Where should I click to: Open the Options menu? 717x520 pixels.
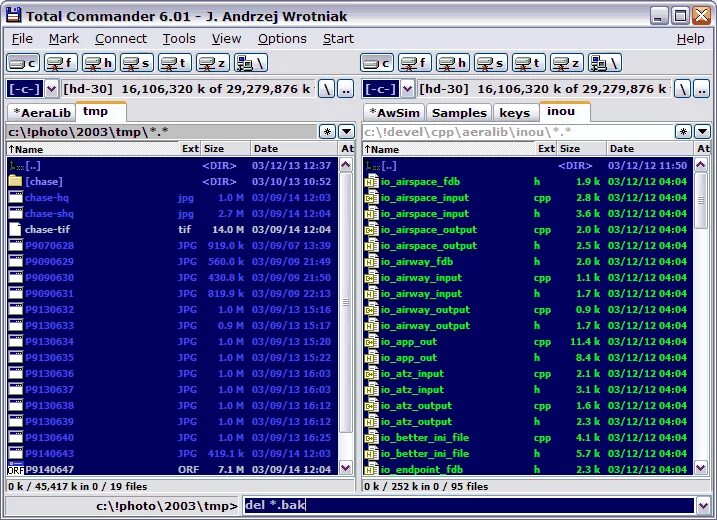[282, 39]
